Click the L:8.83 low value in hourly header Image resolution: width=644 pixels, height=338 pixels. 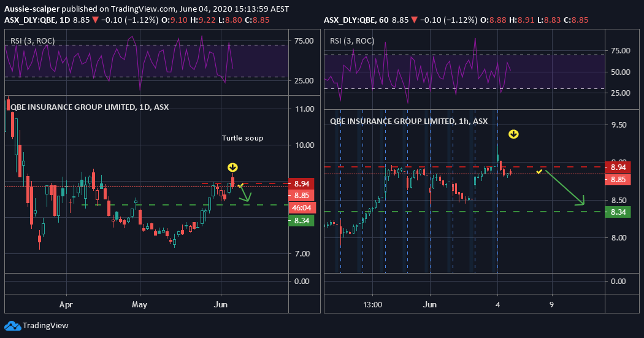[549, 20]
